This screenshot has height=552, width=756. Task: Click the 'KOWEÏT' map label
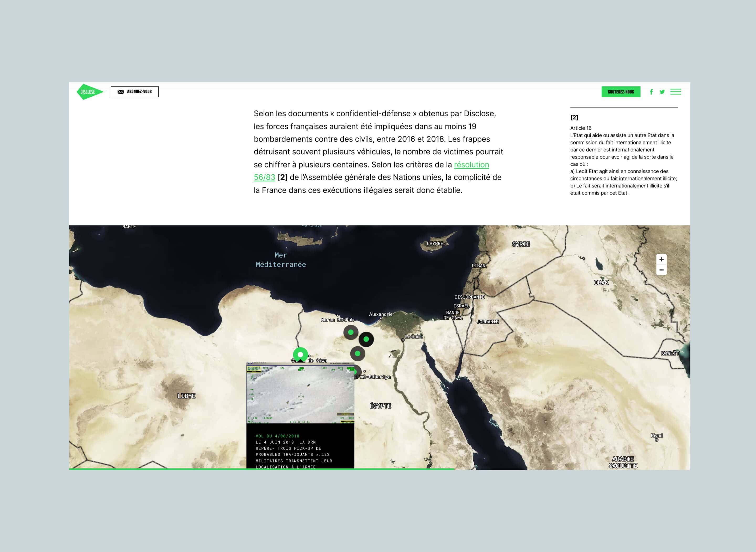(670, 353)
